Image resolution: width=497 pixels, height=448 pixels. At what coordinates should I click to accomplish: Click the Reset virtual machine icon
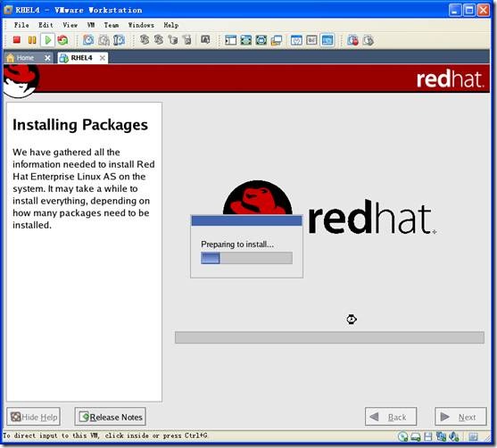(x=62, y=40)
